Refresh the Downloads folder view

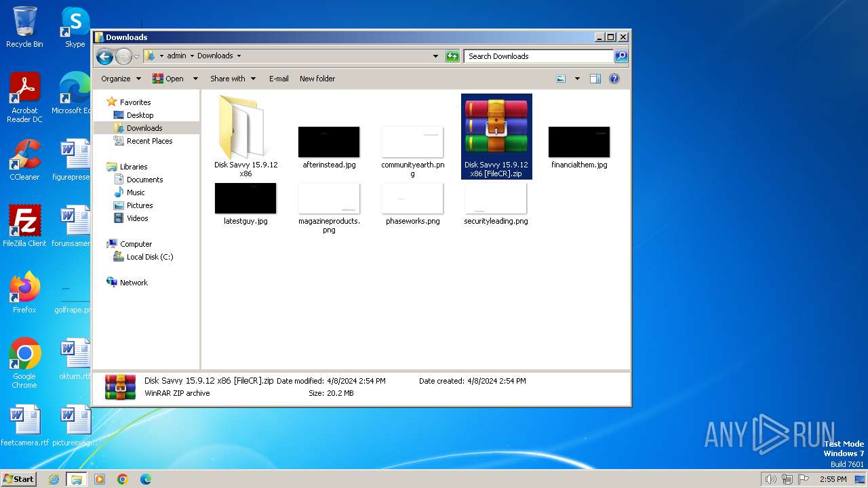coord(452,56)
